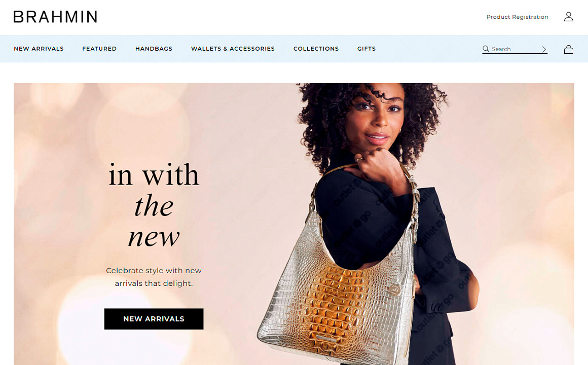Open the shopping bag icon

coord(569,49)
